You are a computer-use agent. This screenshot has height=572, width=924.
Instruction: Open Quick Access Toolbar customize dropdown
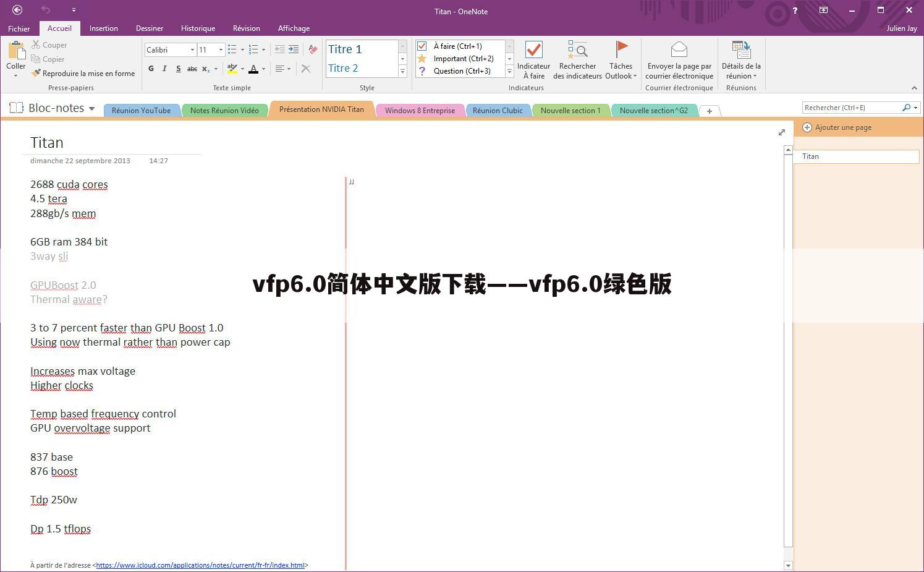coord(74,10)
